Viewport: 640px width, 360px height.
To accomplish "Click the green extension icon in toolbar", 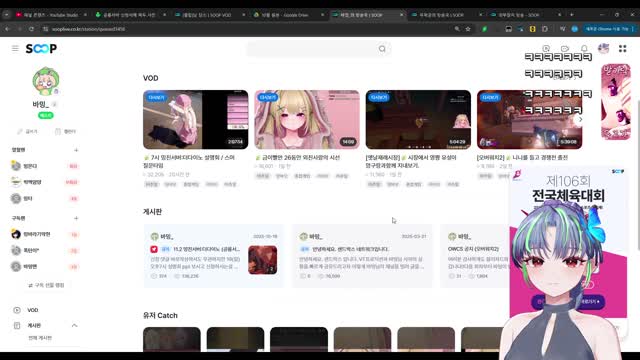I will click(x=484, y=29).
